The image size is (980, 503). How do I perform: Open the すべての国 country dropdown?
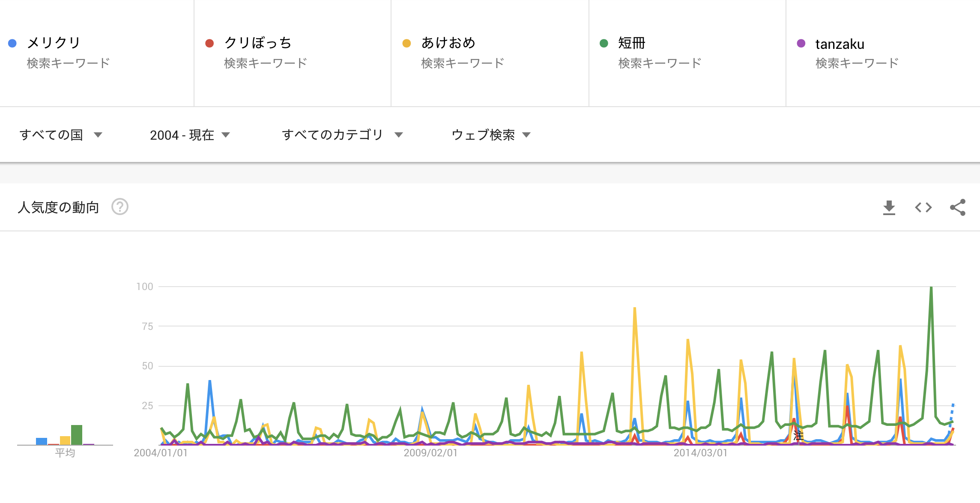[61, 135]
